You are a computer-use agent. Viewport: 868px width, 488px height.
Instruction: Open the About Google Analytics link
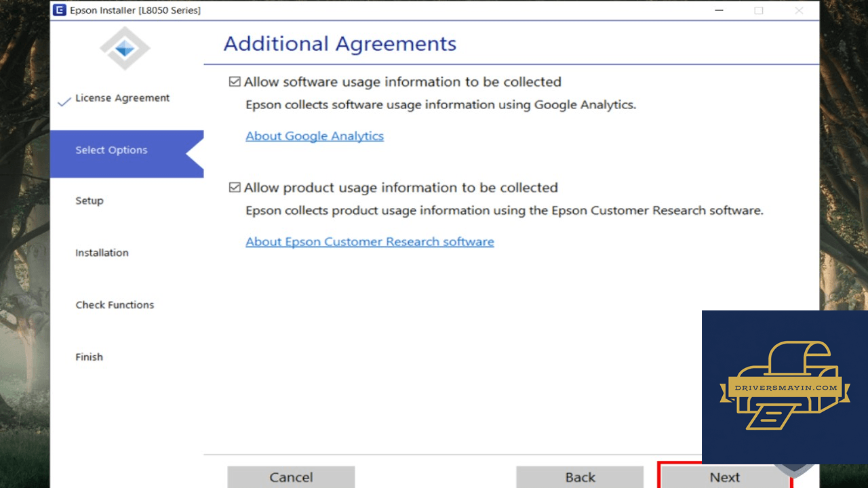(315, 136)
